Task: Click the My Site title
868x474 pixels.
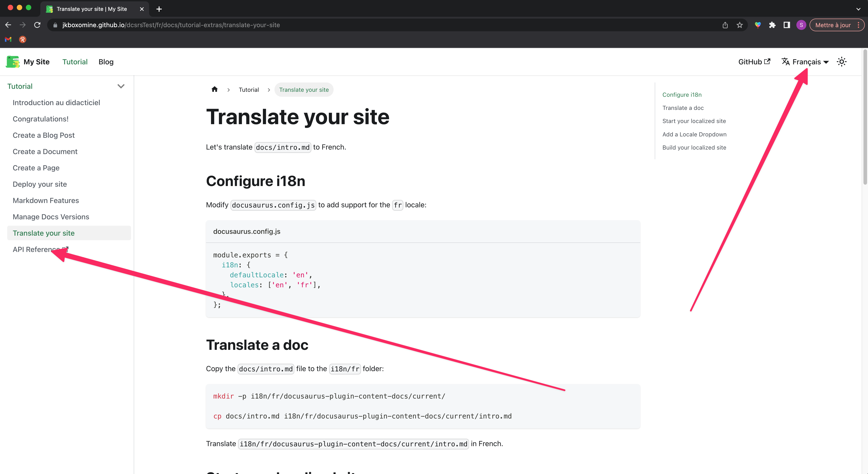Action: pos(36,62)
